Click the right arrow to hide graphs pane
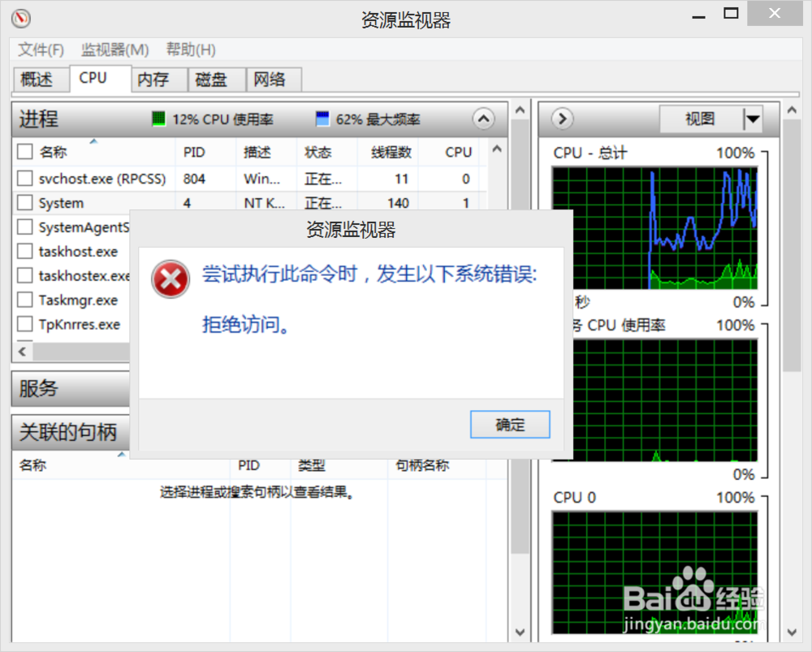812x652 pixels. pos(563,119)
